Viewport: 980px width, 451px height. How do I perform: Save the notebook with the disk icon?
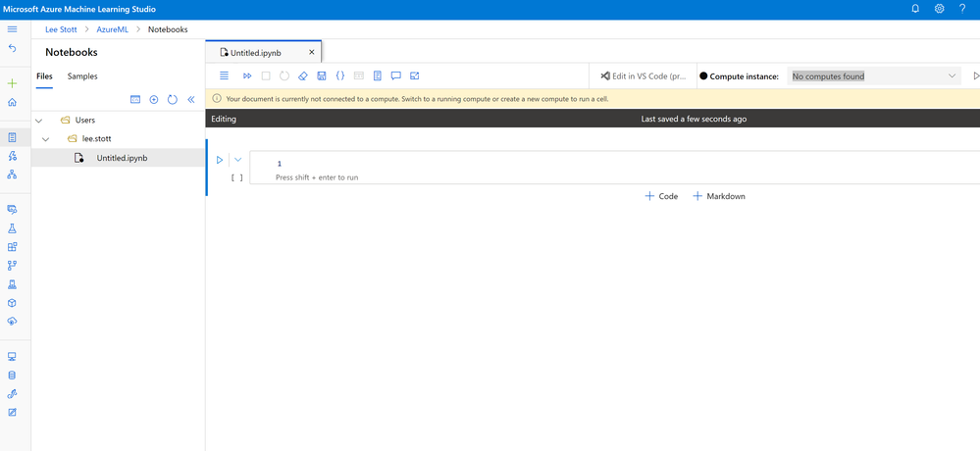[322, 75]
